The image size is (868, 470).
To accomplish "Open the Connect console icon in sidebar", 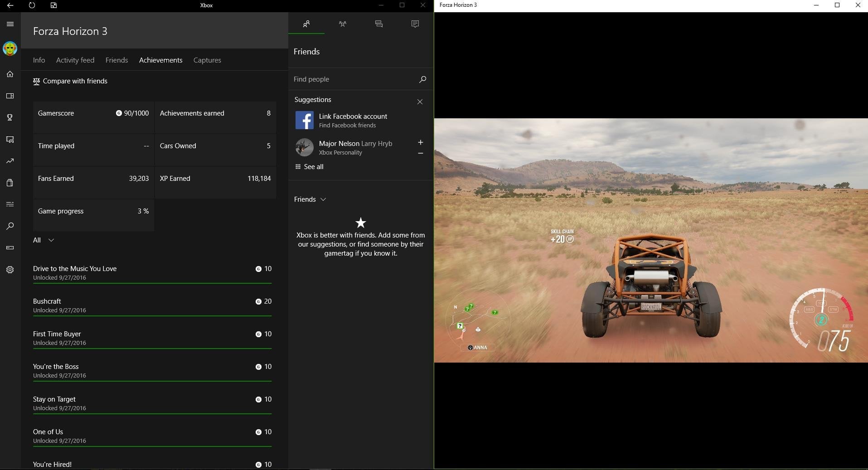I will 10,247.
